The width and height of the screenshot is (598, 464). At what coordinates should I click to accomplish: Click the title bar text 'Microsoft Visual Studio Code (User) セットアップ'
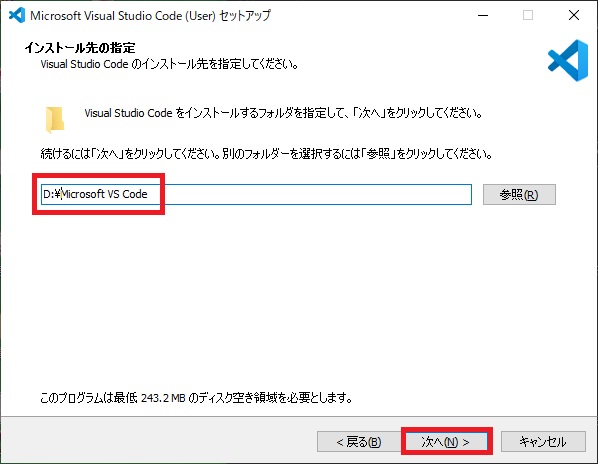[x=150, y=16]
